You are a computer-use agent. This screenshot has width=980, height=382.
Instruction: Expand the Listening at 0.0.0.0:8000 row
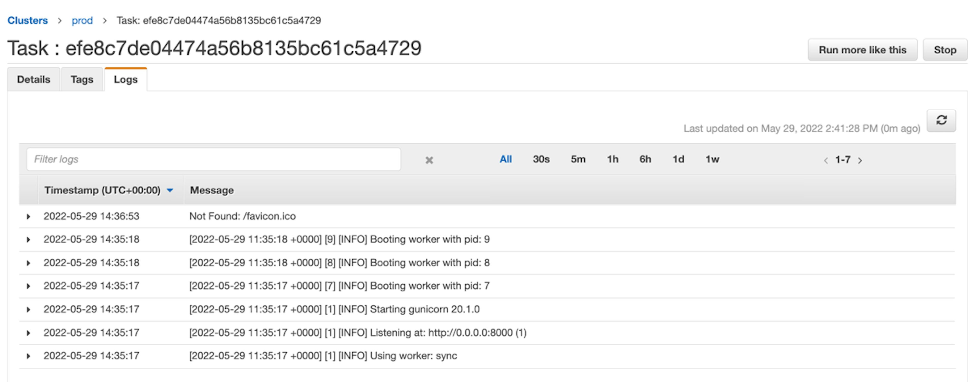(28, 333)
